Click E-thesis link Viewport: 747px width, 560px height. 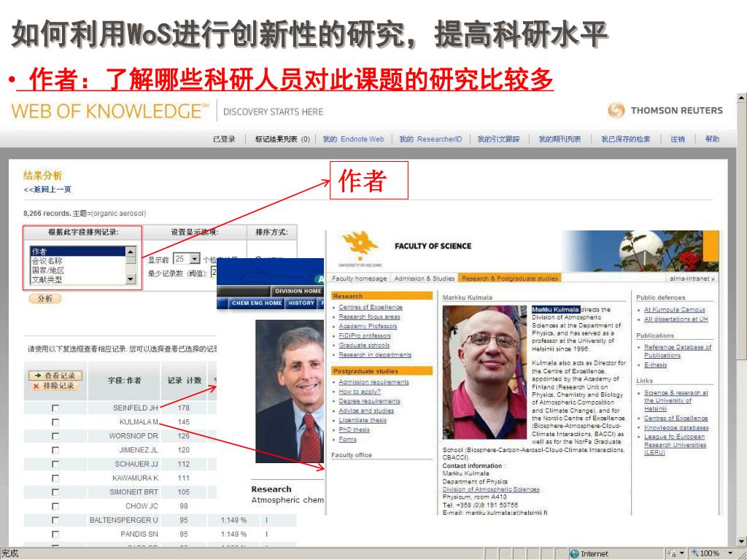pyautogui.click(x=655, y=365)
